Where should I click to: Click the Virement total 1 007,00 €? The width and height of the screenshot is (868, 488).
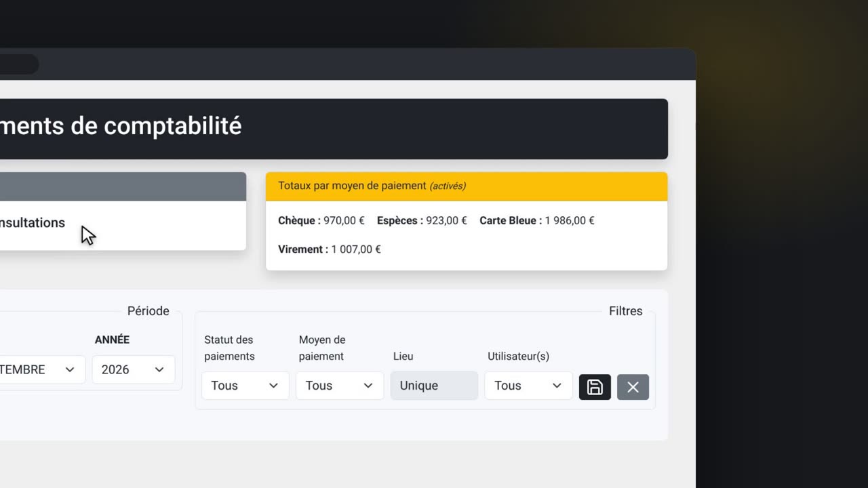[x=330, y=249]
